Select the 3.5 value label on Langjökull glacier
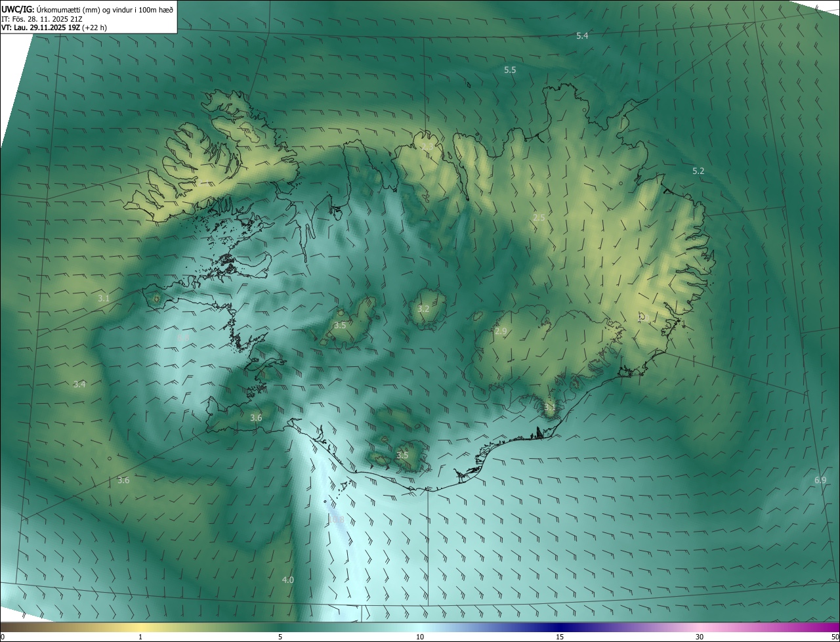This screenshot has height=642, width=840. (340, 325)
